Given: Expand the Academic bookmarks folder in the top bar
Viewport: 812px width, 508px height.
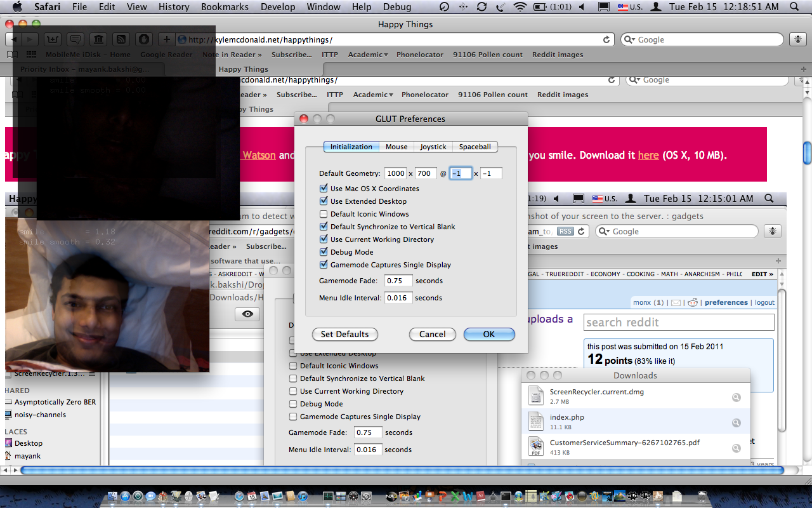Looking at the screenshot, I should point(368,55).
